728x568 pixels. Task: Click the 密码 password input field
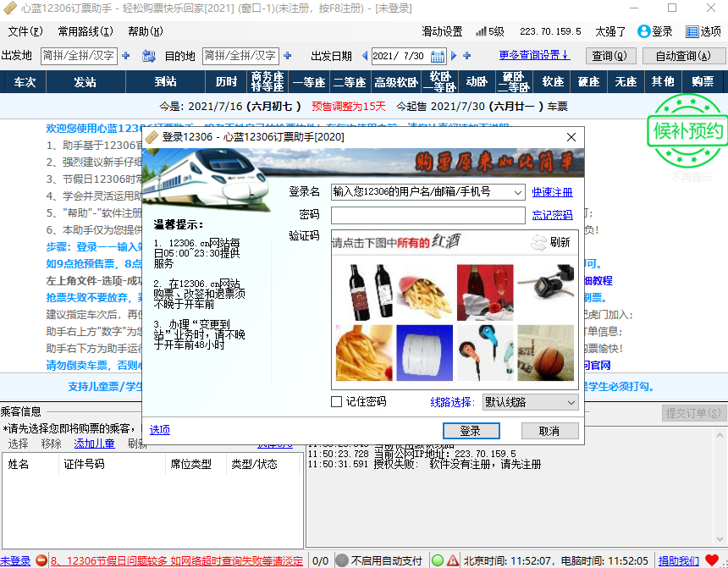coord(427,215)
